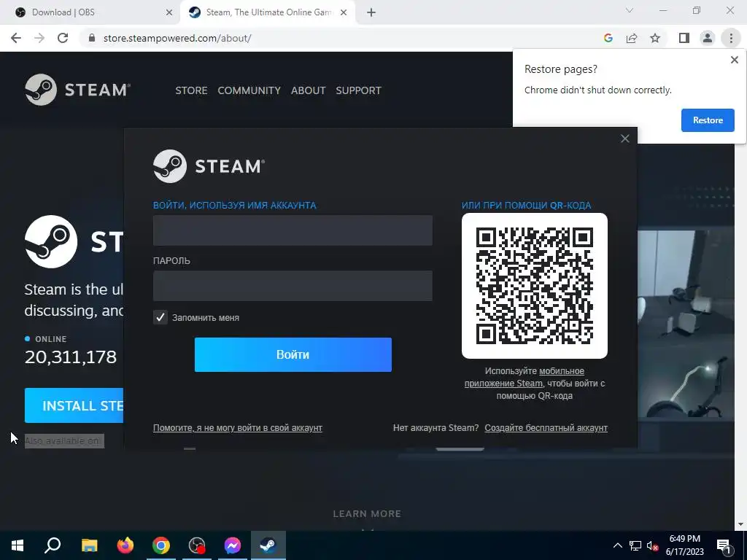The height and width of the screenshot is (560, 747).
Task: Go back using the browser back arrow
Action: pos(16,38)
